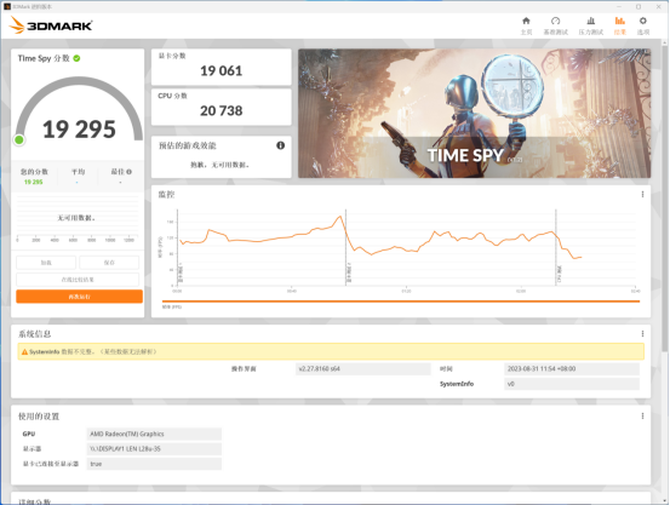
Task: Click the 监控 panel heading
Action: [167, 195]
